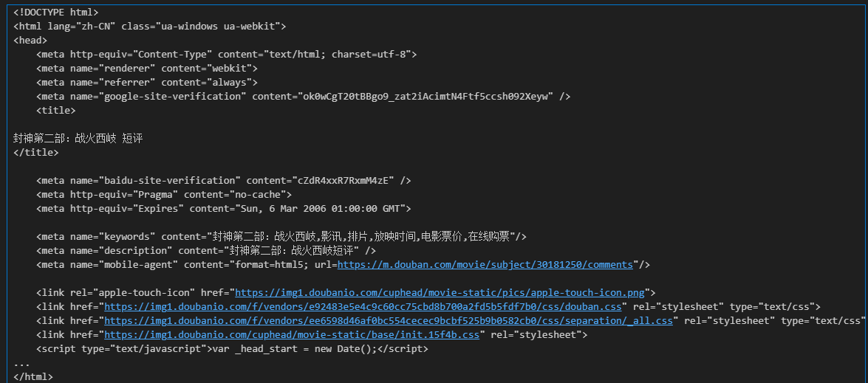Select the renderer webkit meta line
Screen dimensions: 868x383
[x=147, y=69]
